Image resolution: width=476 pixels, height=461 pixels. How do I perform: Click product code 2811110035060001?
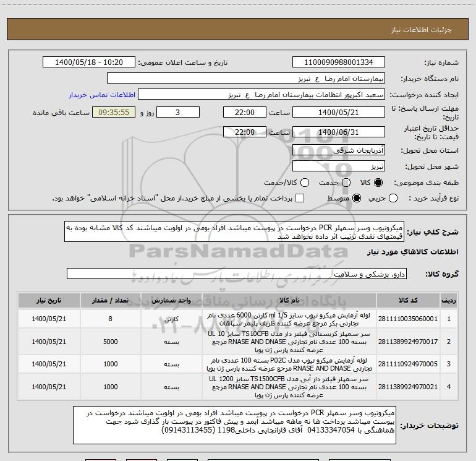(408, 319)
